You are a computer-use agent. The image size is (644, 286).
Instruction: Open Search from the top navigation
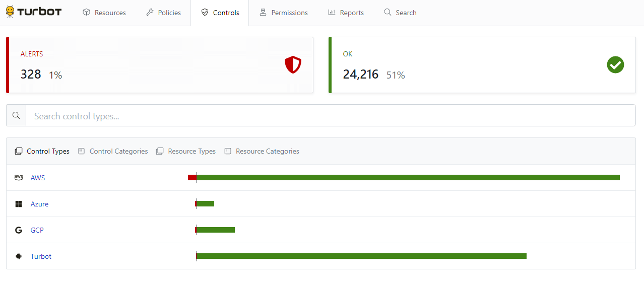point(400,13)
